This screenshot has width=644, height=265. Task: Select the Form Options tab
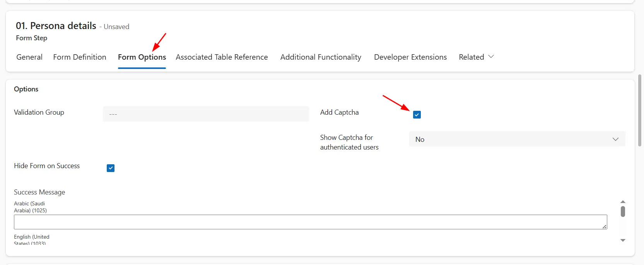pos(142,57)
